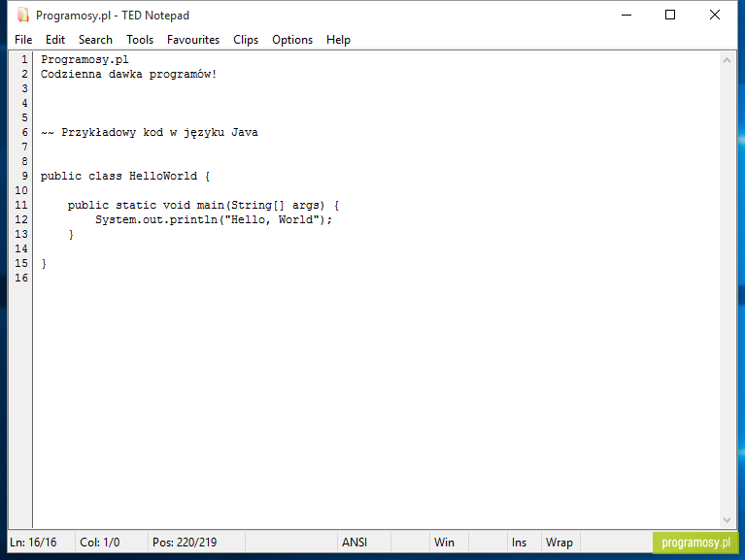
Task: Toggle the Wrap indicator in status bar
Action: tap(559, 543)
